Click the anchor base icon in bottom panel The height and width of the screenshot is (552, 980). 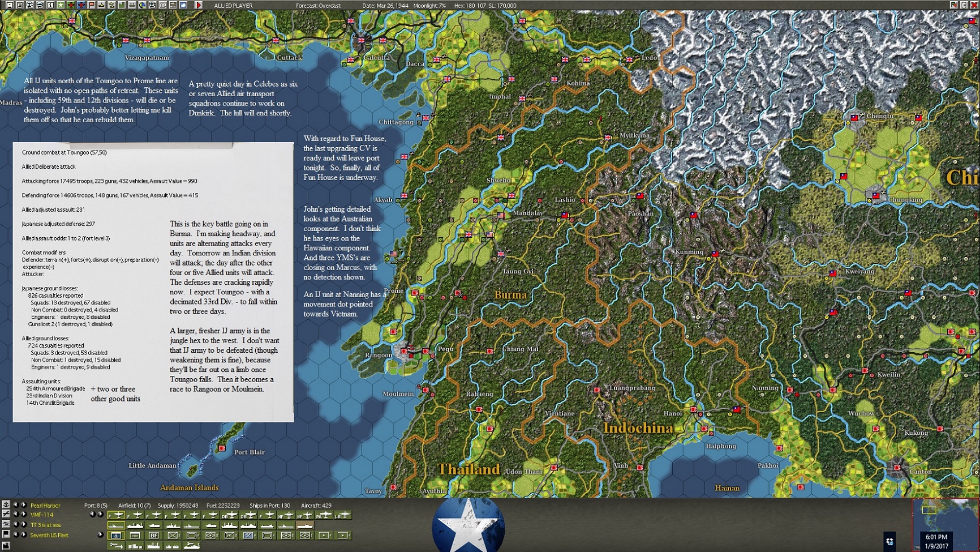[6, 504]
